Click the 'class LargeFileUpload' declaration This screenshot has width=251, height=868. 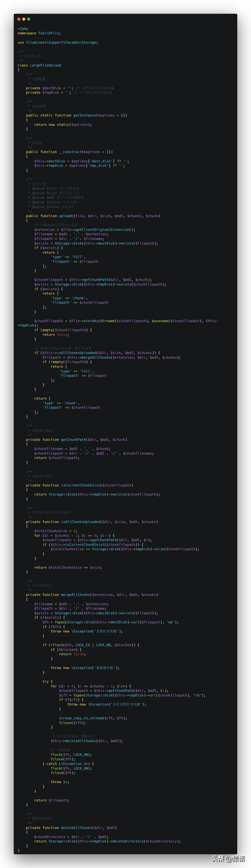[x=39, y=65]
